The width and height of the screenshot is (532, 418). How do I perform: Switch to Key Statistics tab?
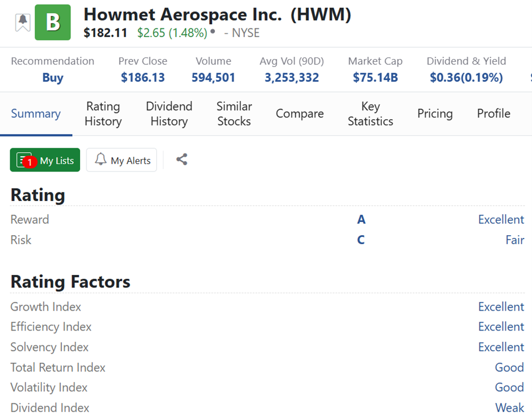[371, 114]
